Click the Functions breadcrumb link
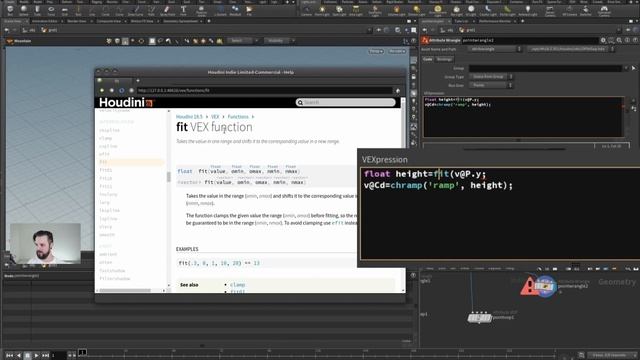 [x=238, y=117]
